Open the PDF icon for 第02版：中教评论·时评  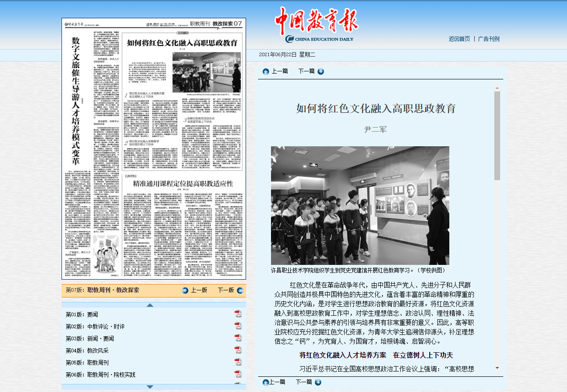[x=238, y=326]
